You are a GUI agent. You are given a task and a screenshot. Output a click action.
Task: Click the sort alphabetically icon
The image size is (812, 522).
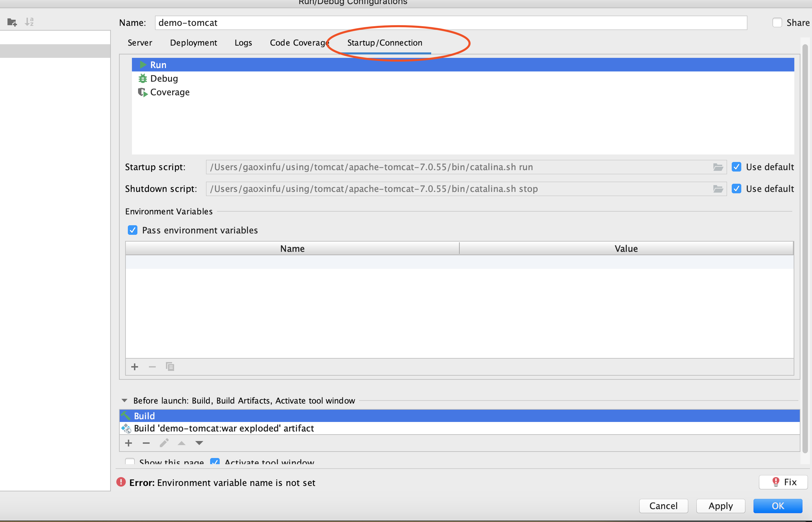pos(29,22)
